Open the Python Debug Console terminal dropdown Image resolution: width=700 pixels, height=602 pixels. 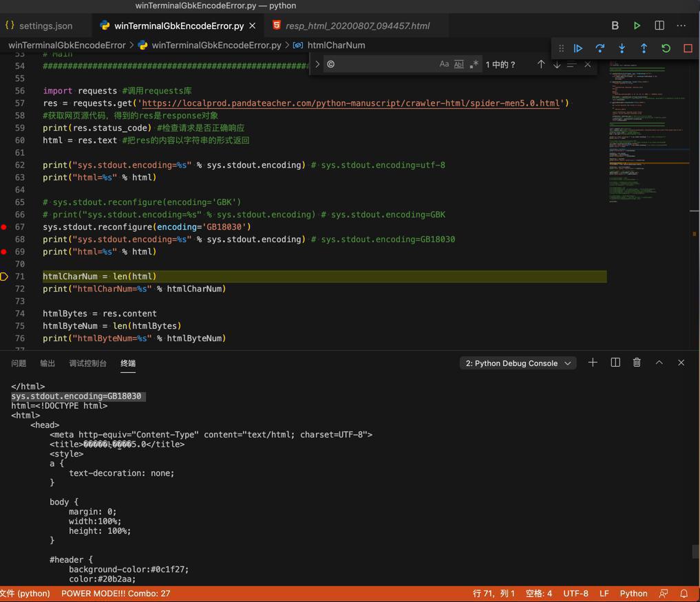point(518,363)
